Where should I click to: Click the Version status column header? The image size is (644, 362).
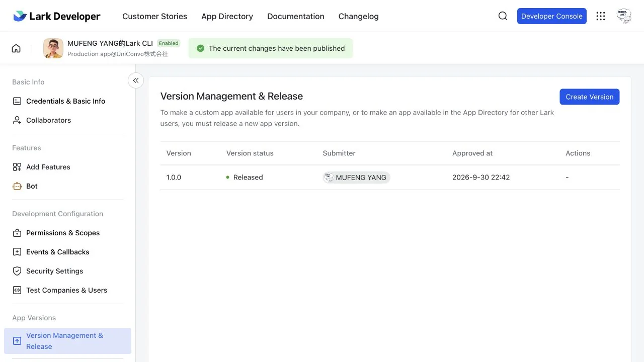[250, 153]
